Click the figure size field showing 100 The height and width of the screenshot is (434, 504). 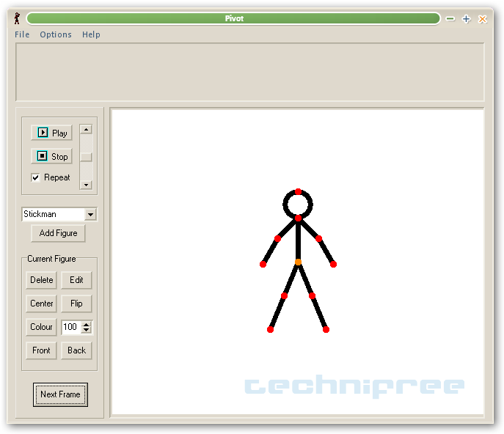70,327
